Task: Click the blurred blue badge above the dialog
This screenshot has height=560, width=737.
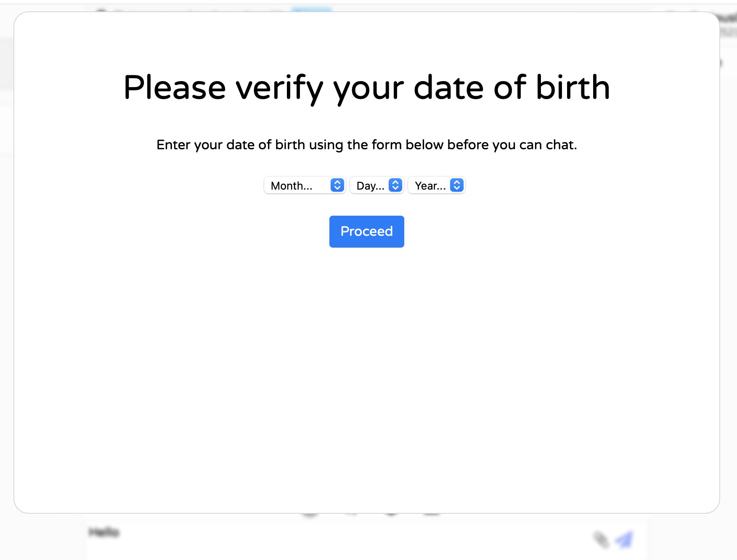Action: pos(312,9)
